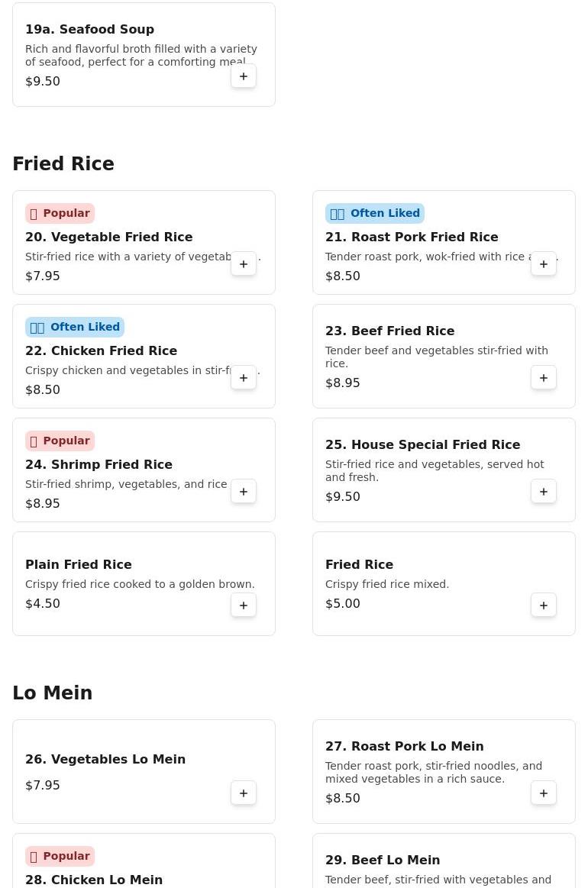Add 26. Vegetables Lo Mein to cart
The image size is (588, 888).
tap(244, 793)
